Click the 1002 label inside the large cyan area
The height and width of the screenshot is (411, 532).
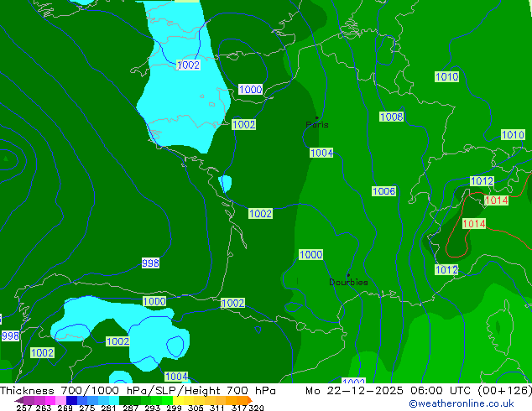point(188,65)
